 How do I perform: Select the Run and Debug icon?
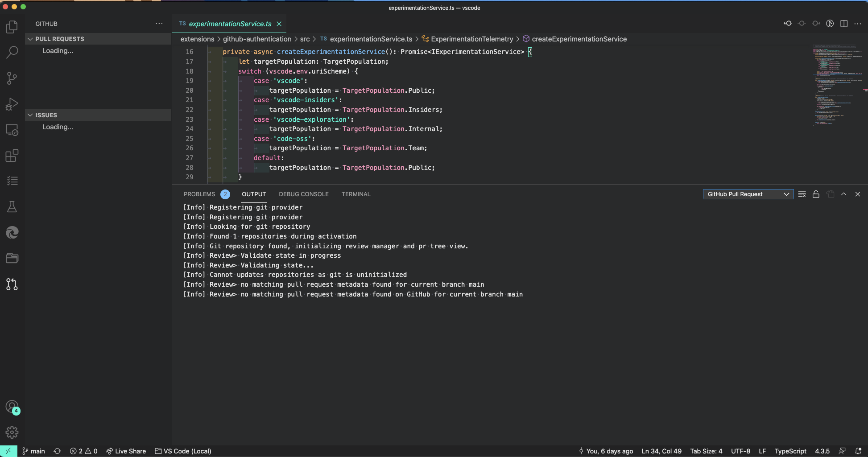12,104
